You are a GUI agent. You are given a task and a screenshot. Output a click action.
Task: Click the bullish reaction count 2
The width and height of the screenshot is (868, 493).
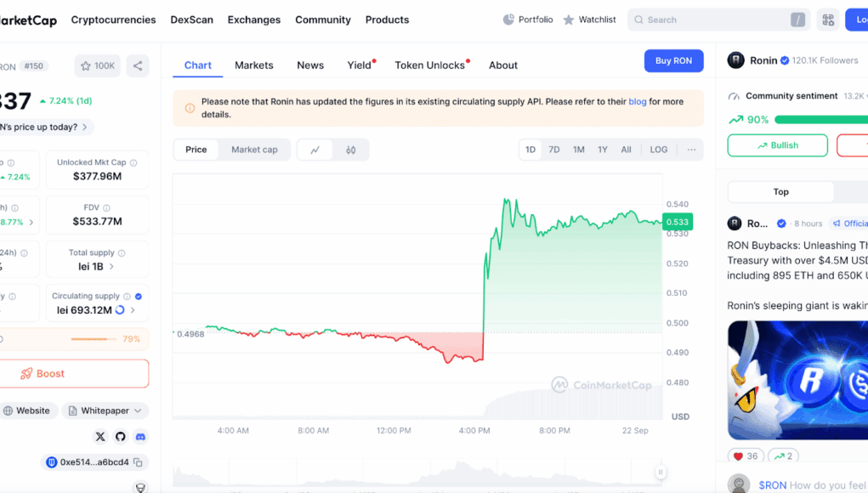(x=783, y=456)
